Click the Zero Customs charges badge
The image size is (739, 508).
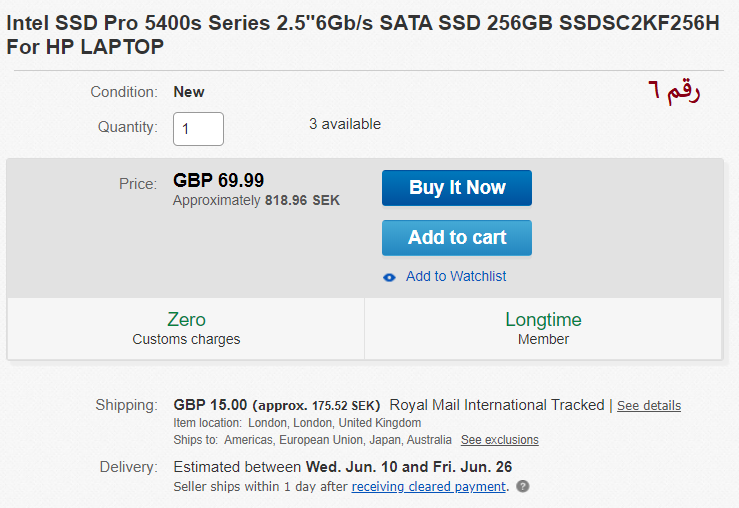click(186, 328)
